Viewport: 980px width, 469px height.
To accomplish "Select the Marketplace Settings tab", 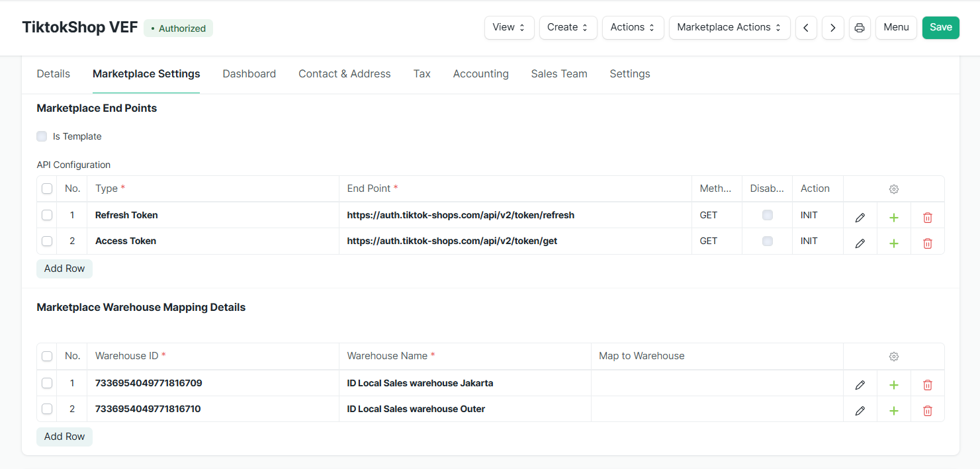I will (x=146, y=74).
